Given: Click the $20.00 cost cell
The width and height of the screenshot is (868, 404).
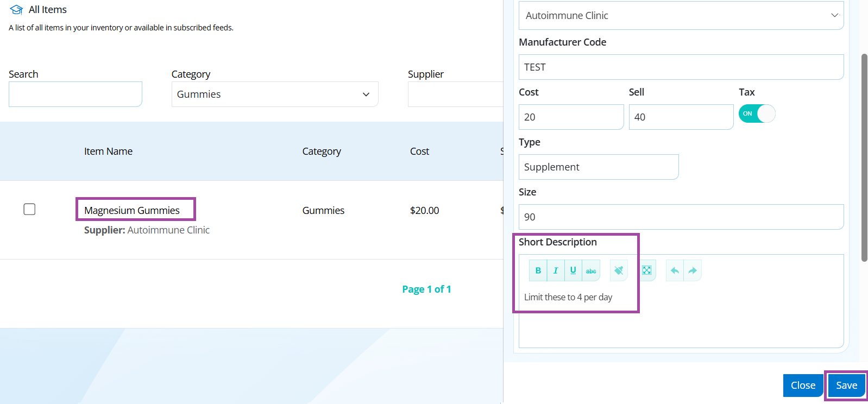Looking at the screenshot, I should [x=424, y=210].
